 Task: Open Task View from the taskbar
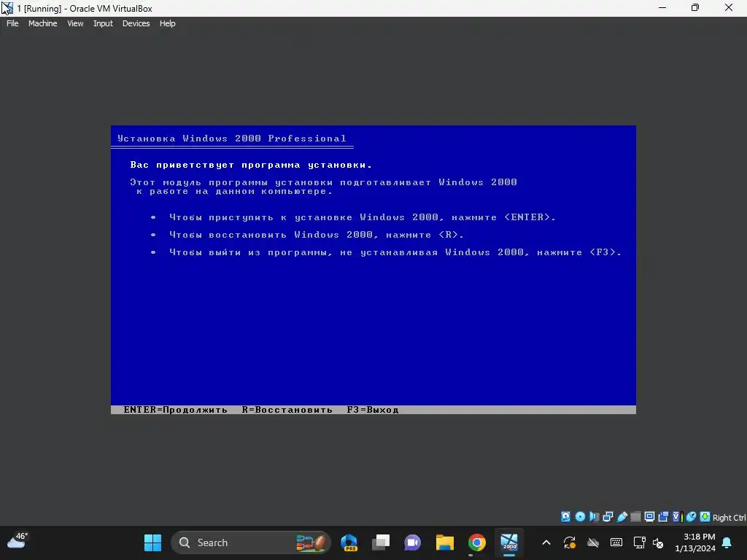click(x=381, y=542)
